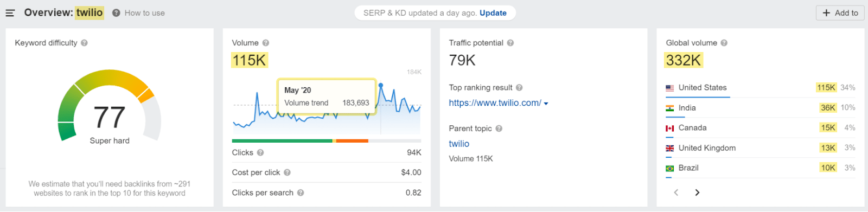The width and height of the screenshot is (868, 212).
Task: Click Global volume help icon
Action: [x=724, y=43]
